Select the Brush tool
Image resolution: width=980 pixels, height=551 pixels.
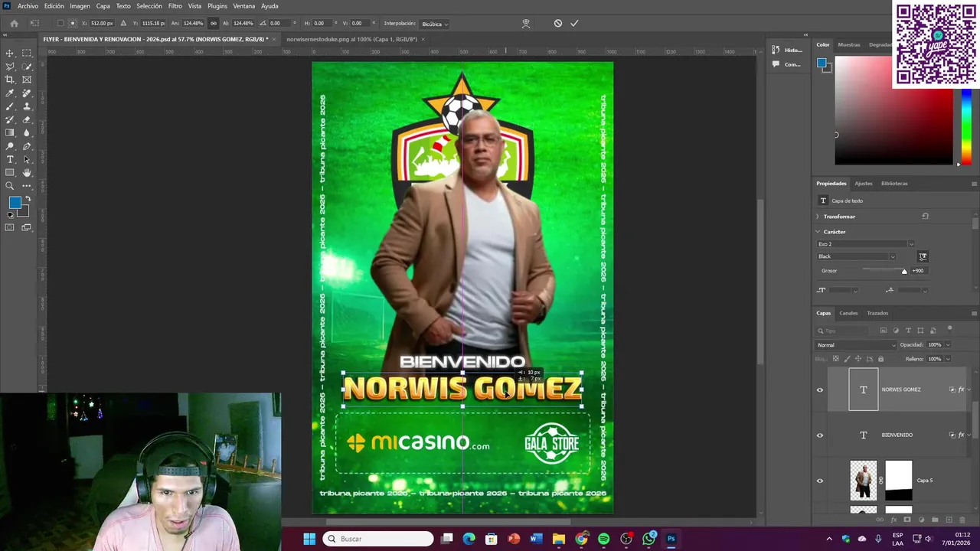10,106
